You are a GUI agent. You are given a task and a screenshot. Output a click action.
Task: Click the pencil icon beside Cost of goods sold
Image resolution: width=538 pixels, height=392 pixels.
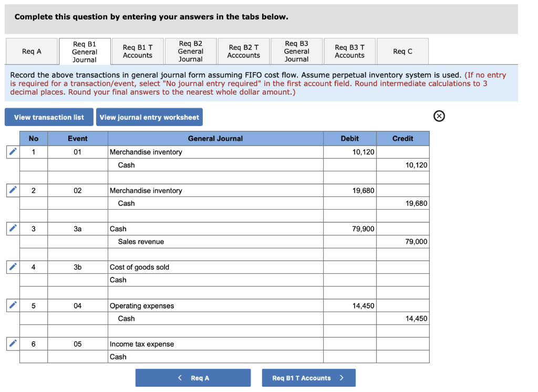(12, 267)
